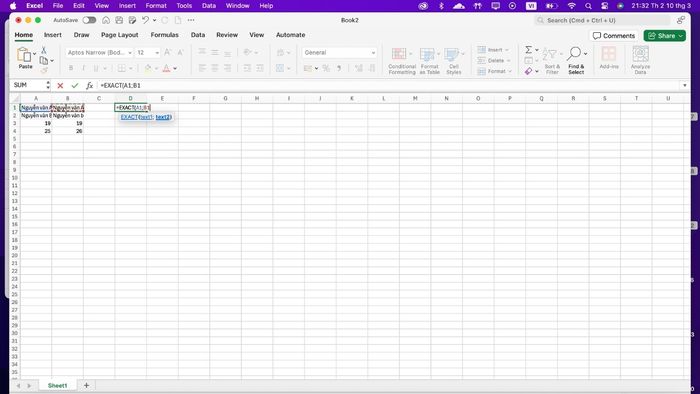This screenshot has width=700, height=394.
Task: Toggle the AutoSave switch
Action: pyautogui.click(x=89, y=20)
